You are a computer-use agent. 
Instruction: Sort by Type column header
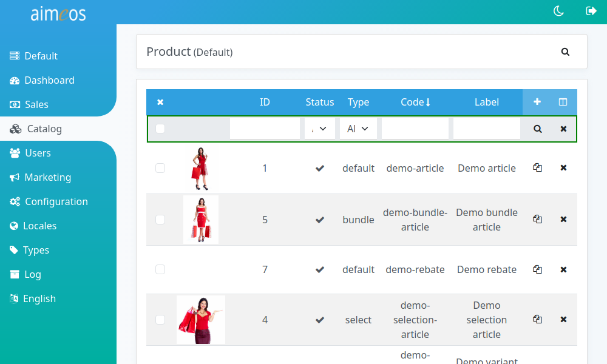point(358,102)
